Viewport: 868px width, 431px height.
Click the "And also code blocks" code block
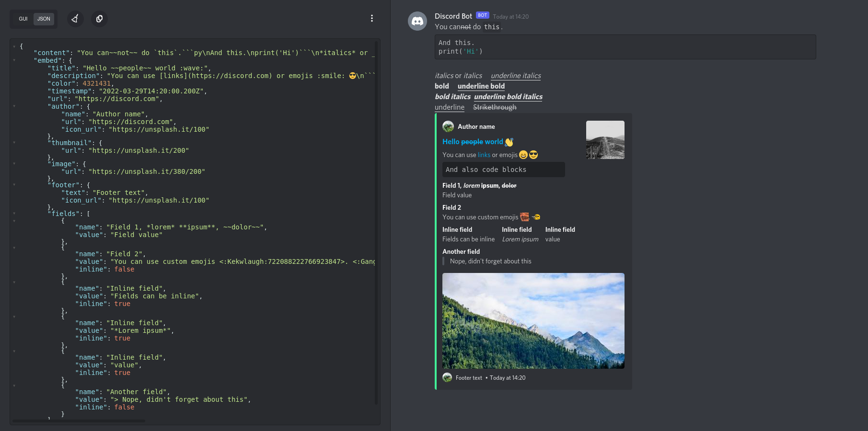(503, 170)
